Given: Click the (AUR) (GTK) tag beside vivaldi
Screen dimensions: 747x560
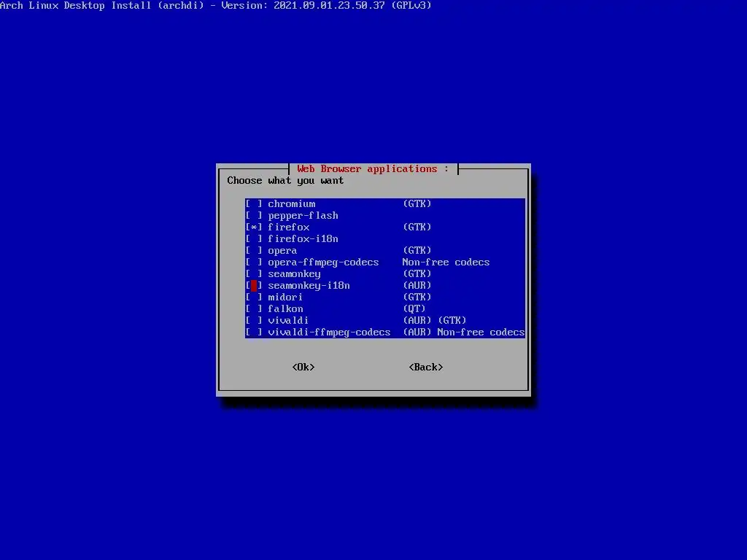Looking at the screenshot, I should click(x=435, y=321).
